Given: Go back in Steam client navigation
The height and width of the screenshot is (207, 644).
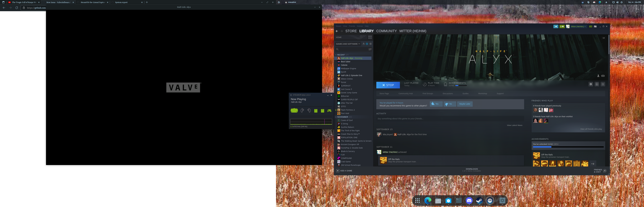Looking at the screenshot, I should (x=337, y=31).
